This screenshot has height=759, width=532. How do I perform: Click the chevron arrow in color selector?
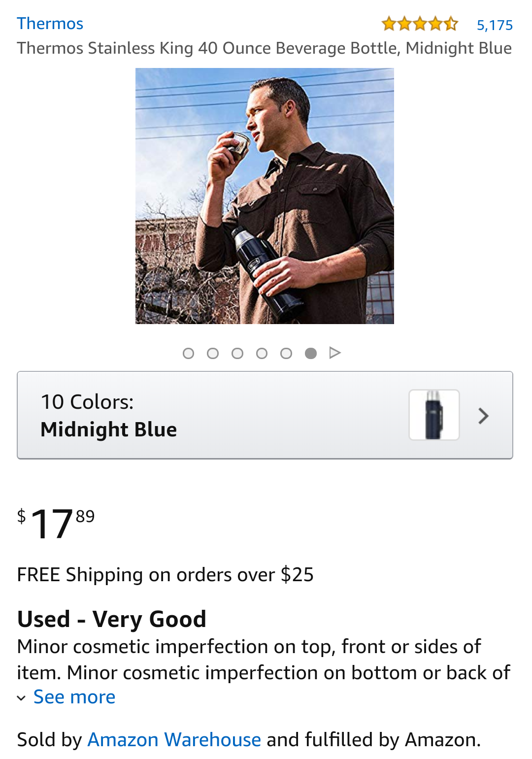[x=484, y=416]
